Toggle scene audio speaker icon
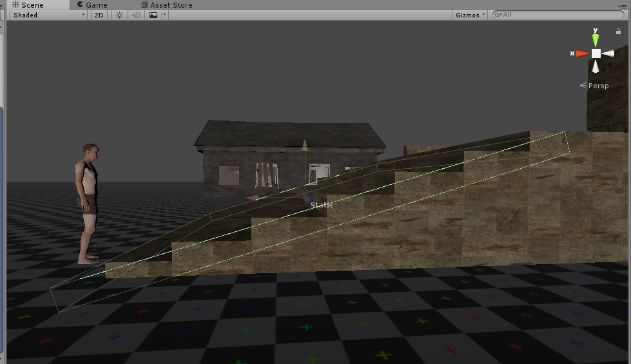Image resolution: width=631 pixels, height=364 pixels. tap(135, 15)
